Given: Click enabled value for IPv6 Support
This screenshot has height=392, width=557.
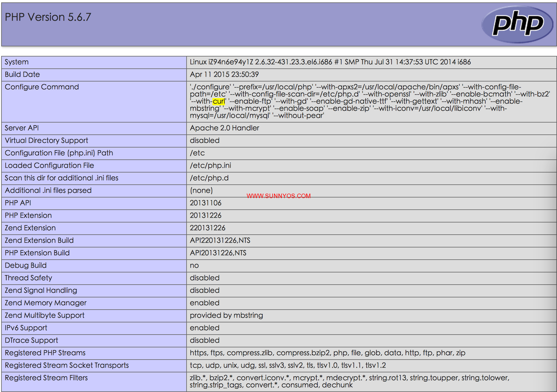Looking at the screenshot, I should click(x=205, y=328).
